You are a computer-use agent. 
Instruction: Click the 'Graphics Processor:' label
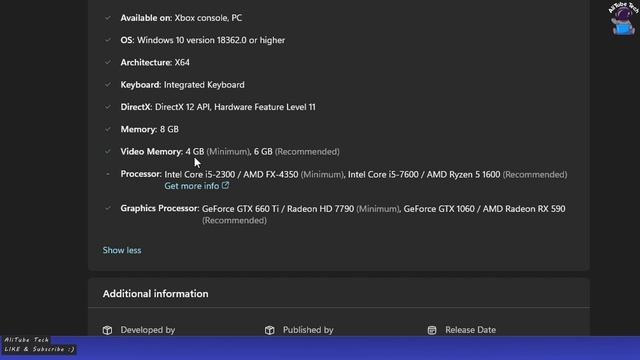tap(160, 208)
